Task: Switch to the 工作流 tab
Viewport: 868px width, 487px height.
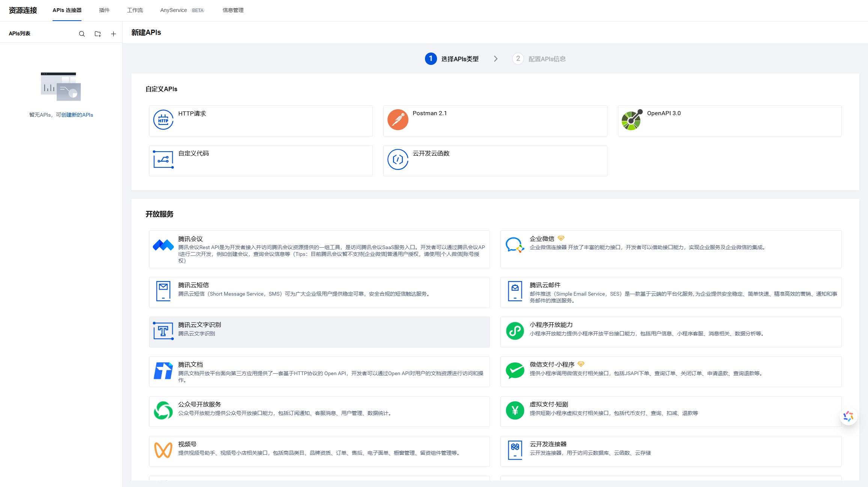Action: point(135,10)
